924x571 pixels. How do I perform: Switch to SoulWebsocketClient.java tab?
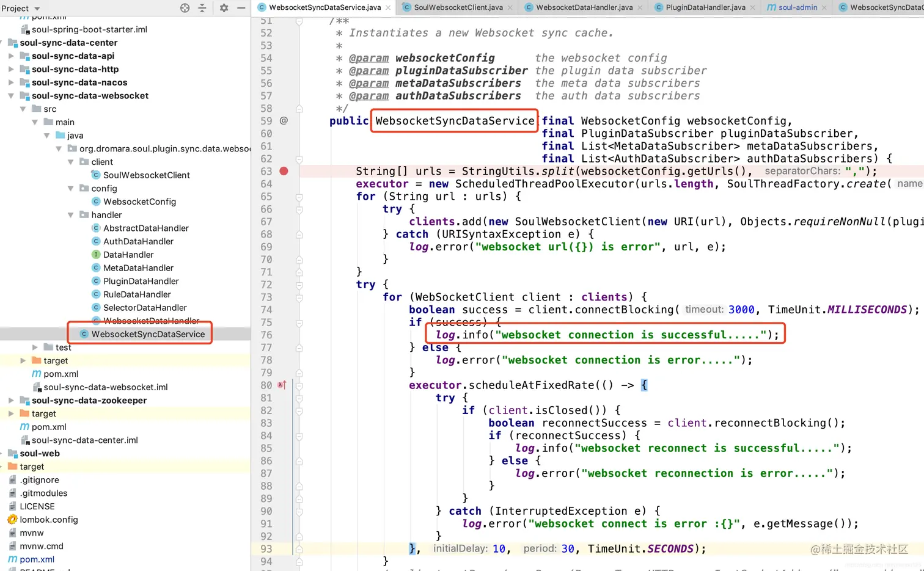pyautogui.click(x=458, y=7)
